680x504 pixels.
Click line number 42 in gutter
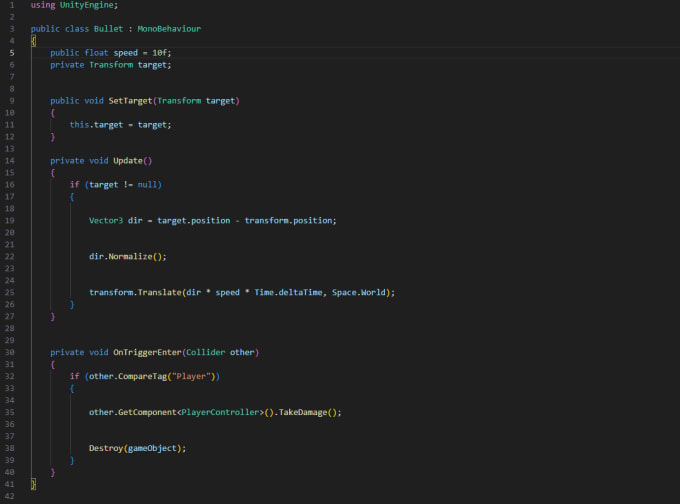[x=10, y=496]
